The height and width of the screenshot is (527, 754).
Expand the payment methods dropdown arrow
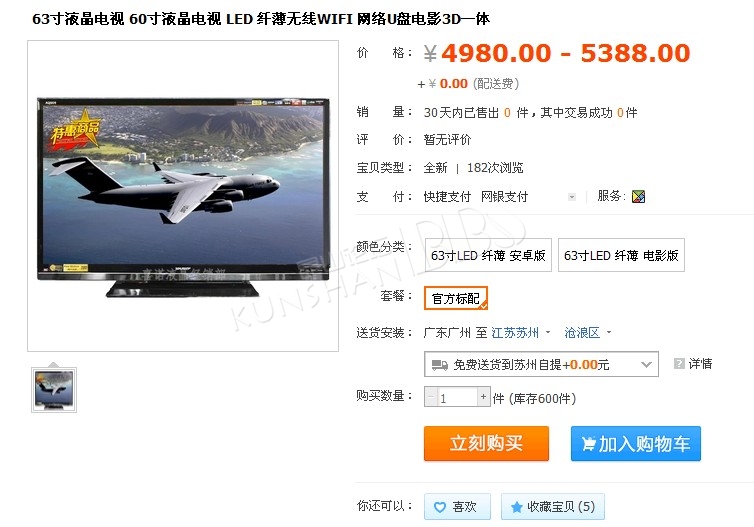point(572,197)
